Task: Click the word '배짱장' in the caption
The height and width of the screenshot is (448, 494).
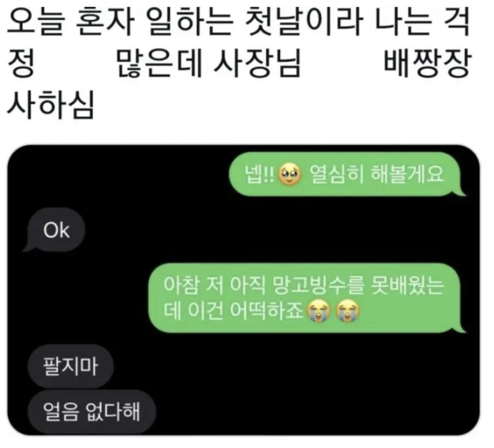Action: pyautogui.click(x=427, y=64)
